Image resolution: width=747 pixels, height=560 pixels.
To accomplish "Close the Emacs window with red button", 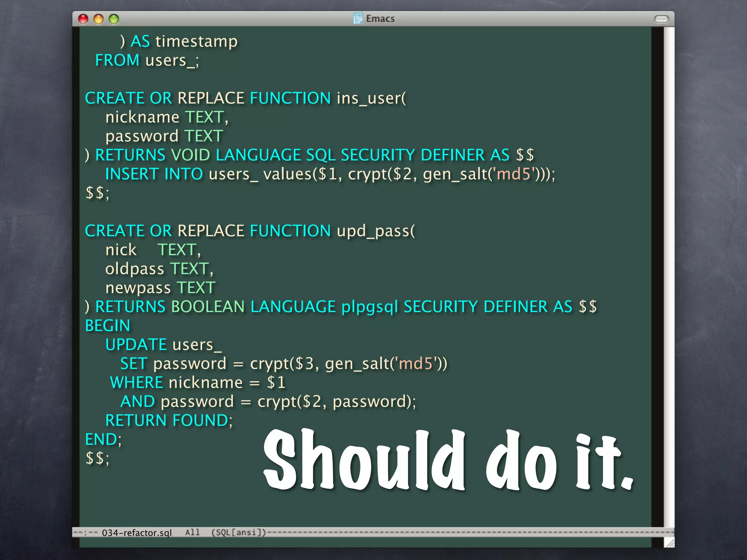I will [x=83, y=19].
